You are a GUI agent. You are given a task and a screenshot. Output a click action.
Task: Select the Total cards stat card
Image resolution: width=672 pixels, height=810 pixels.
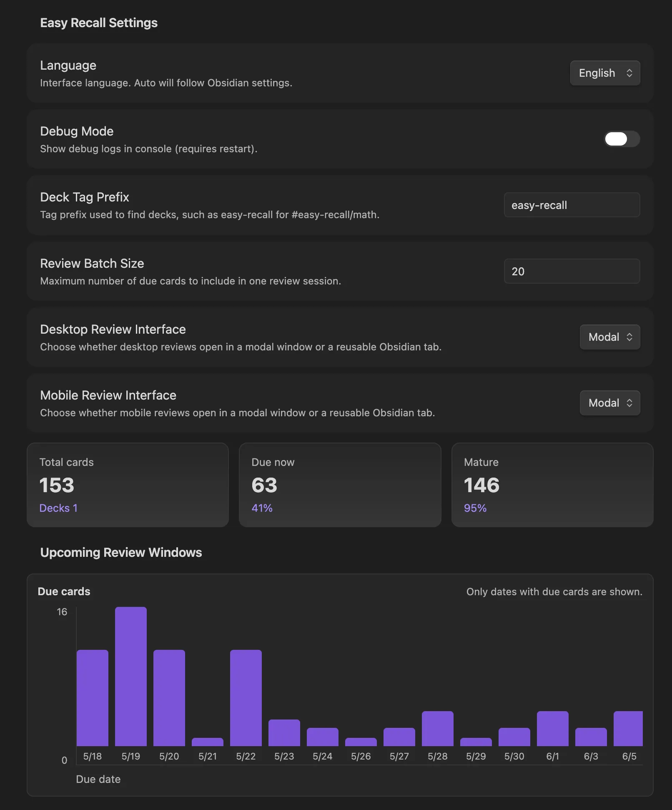pyautogui.click(x=128, y=485)
